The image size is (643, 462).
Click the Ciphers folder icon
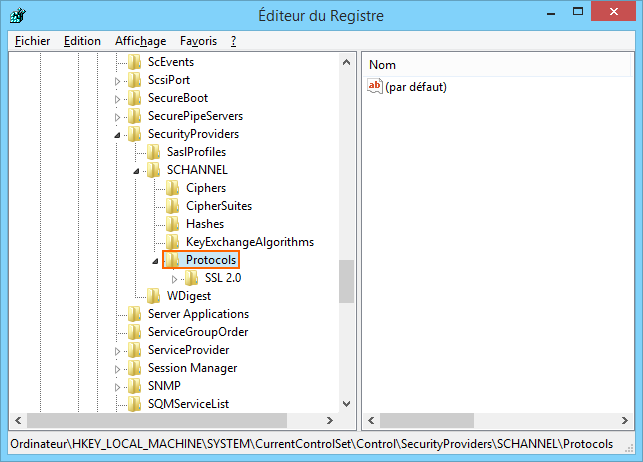point(173,188)
